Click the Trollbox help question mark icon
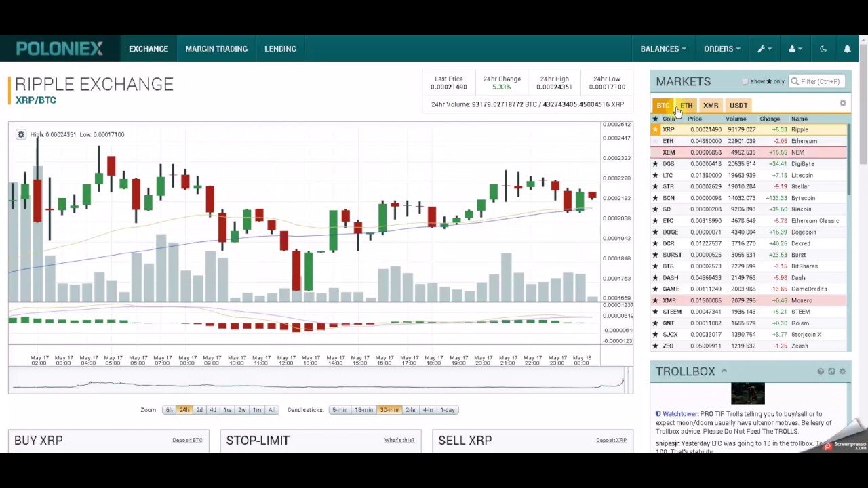 click(821, 371)
